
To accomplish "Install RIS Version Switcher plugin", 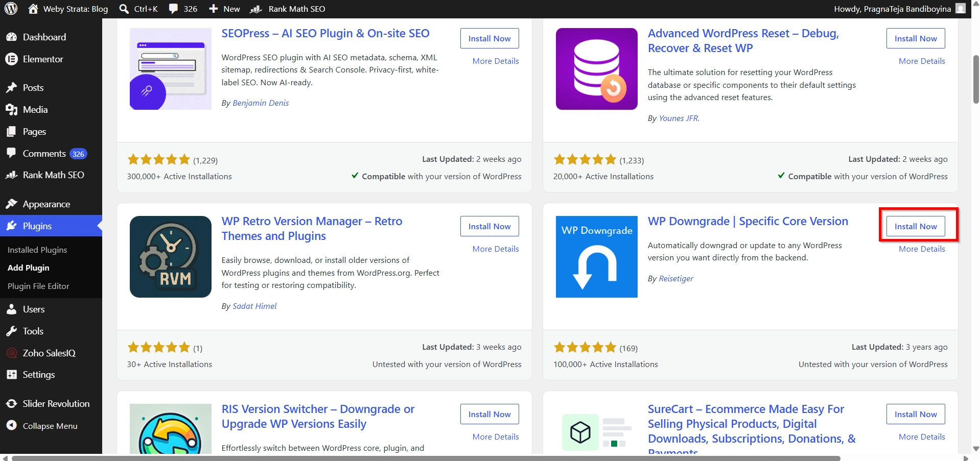I will click(489, 414).
